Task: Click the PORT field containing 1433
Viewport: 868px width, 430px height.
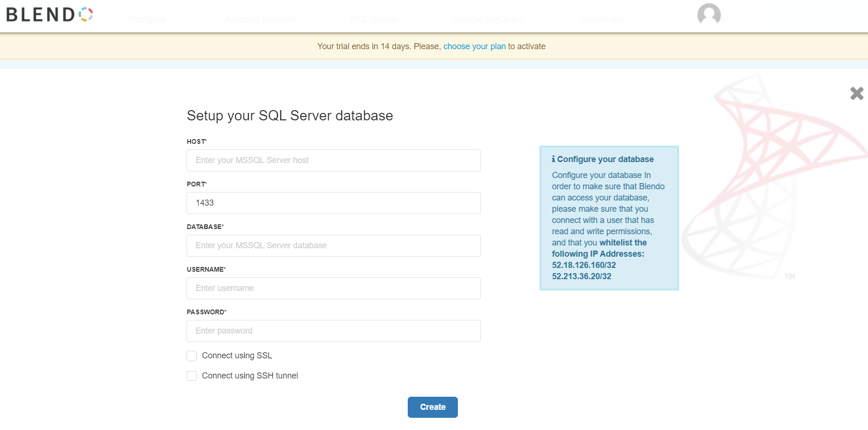Action: (x=334, y=203)
